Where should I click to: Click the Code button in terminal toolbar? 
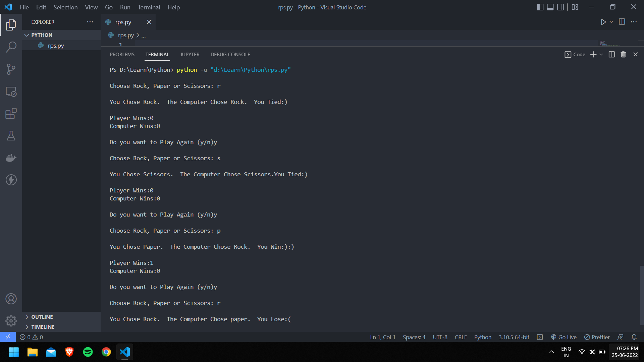pos(575,54)
